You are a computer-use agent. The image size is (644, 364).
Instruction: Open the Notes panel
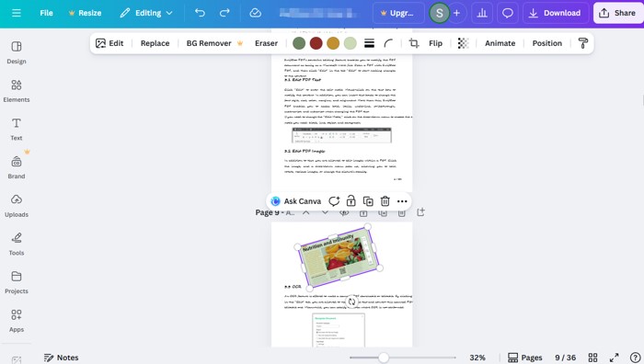tap(62, 358)
